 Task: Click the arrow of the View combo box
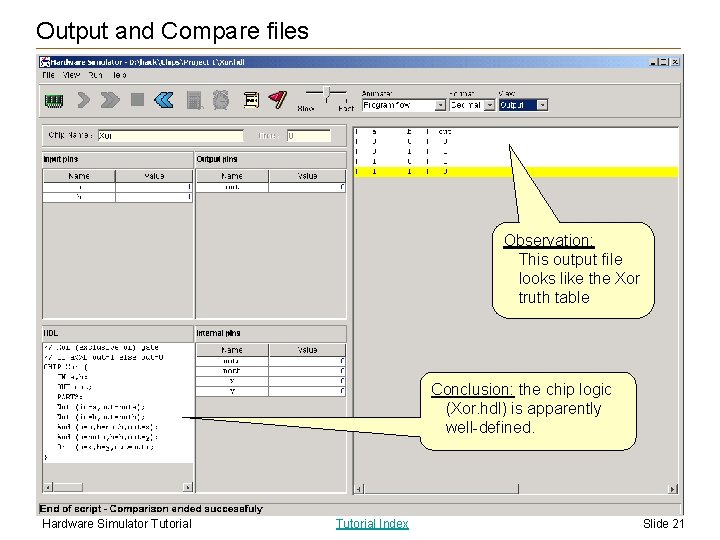pyautogui.click(x=542, y=105)
